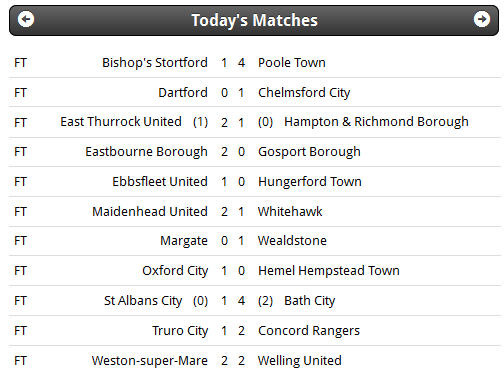Click the Today's Matches header title
This screenshot has width=504, height=383.
(x=254, y=20)
